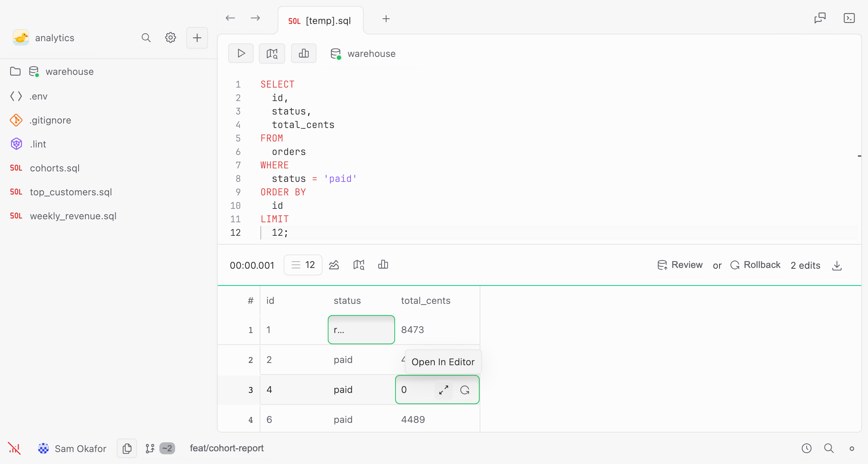
Task: Open project settings gear
Action: (171, 38)
